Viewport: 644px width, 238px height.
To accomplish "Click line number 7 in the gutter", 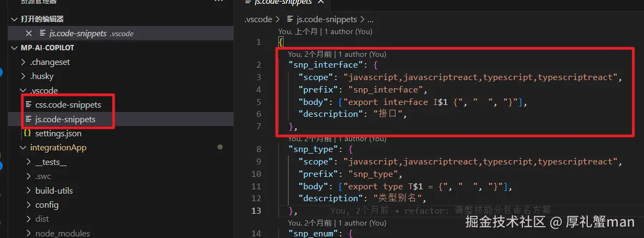I will [x=258, y=126].
